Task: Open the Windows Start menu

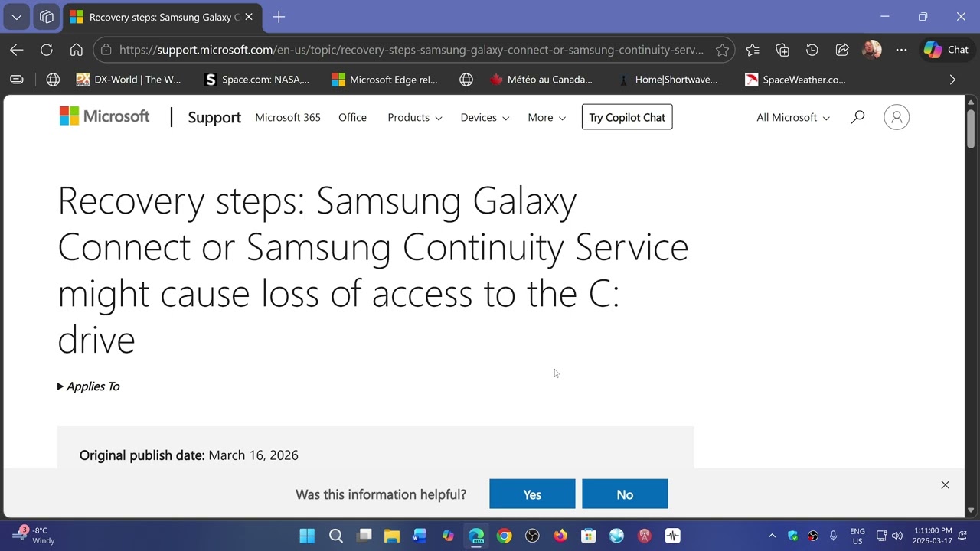Action: pyautogui.click(x=307, y=536)
